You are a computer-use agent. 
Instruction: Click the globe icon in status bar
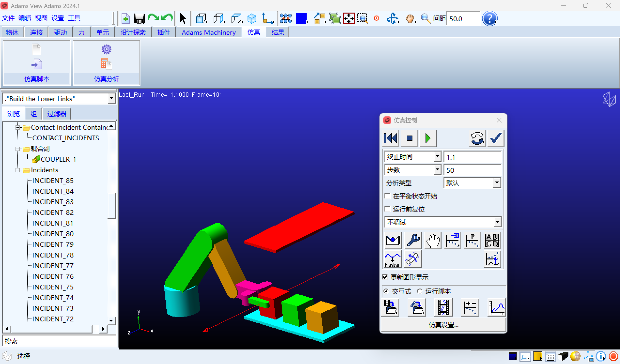(x=575, y=356)
